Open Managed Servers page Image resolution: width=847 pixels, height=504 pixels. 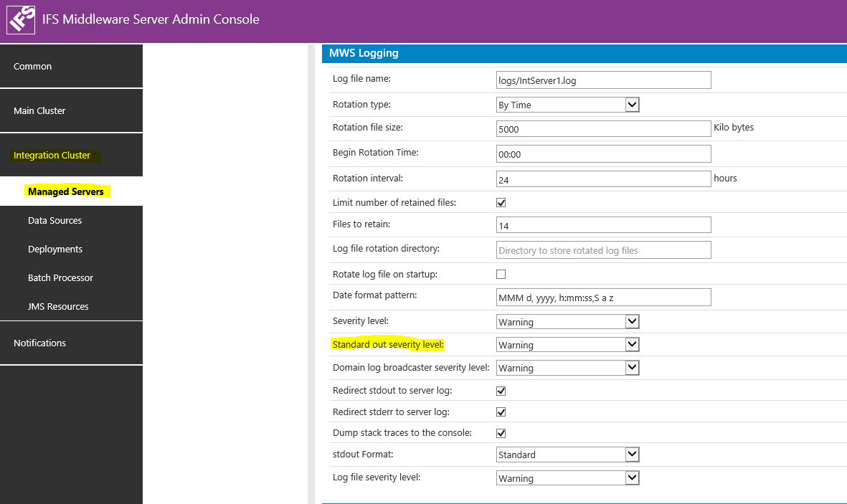point(71,191)
